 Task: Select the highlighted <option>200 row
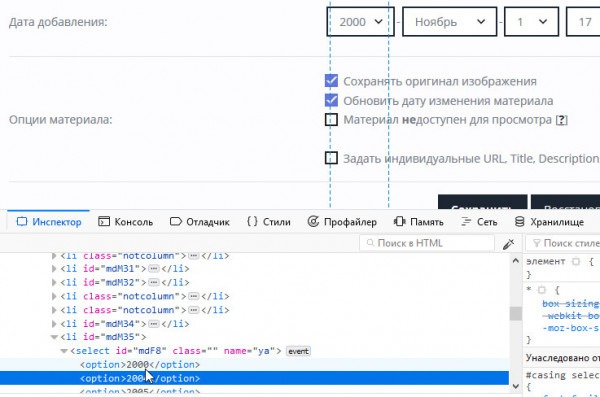point(254,378)
